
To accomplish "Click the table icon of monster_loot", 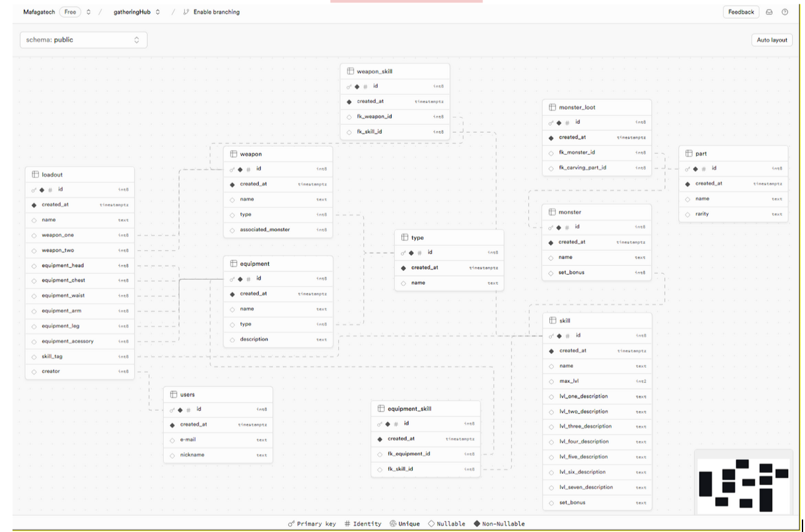I will [552, 107].
